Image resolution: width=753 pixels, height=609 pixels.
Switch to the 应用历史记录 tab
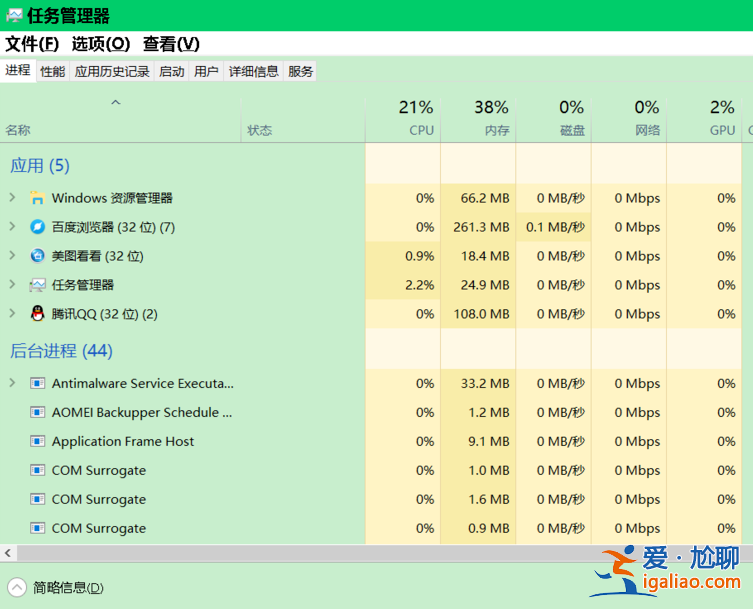[112, 72]
